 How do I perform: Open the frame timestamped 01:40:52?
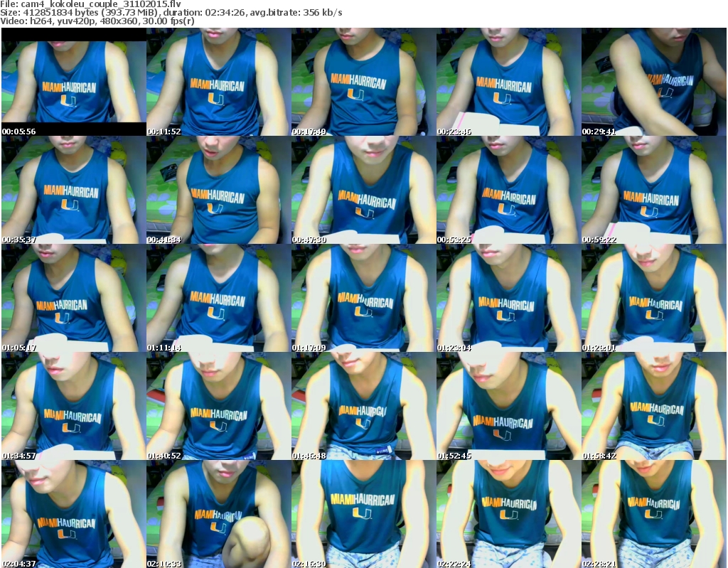219,407
